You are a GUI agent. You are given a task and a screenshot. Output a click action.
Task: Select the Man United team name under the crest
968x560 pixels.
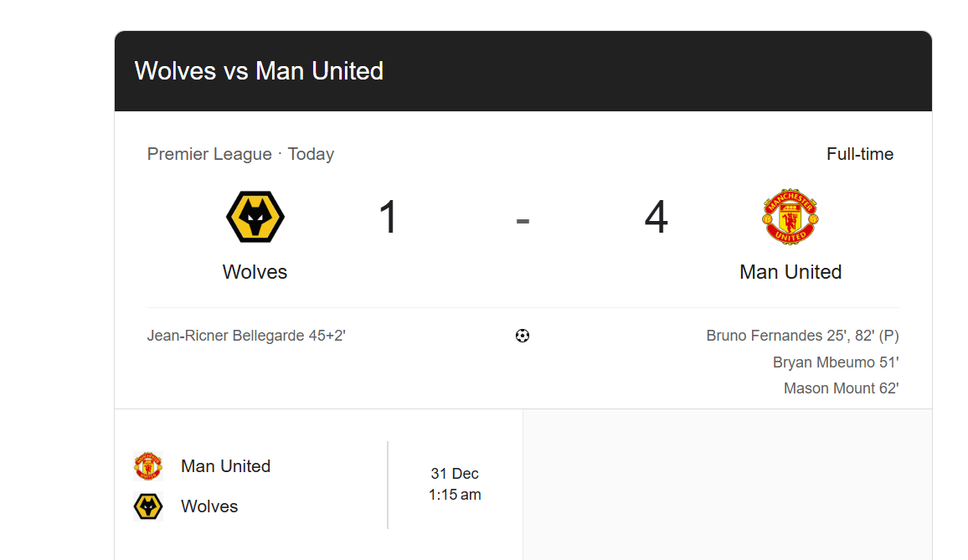(x=790, y=272)
